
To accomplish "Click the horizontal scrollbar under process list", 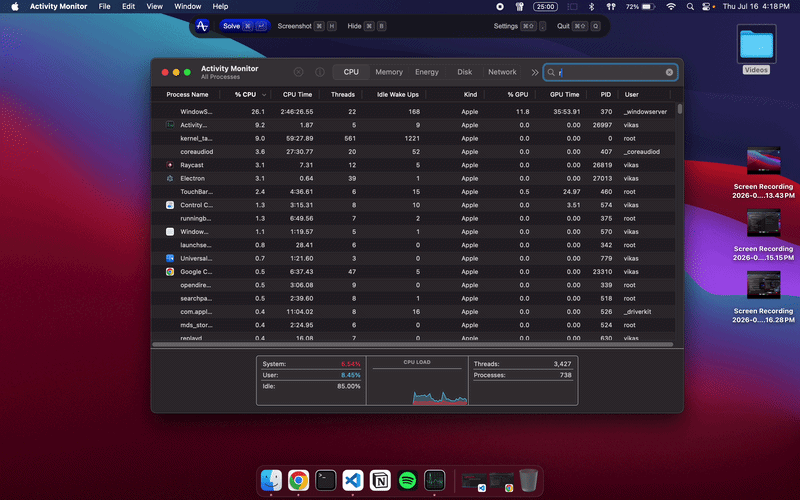I will tap(412, 344).
